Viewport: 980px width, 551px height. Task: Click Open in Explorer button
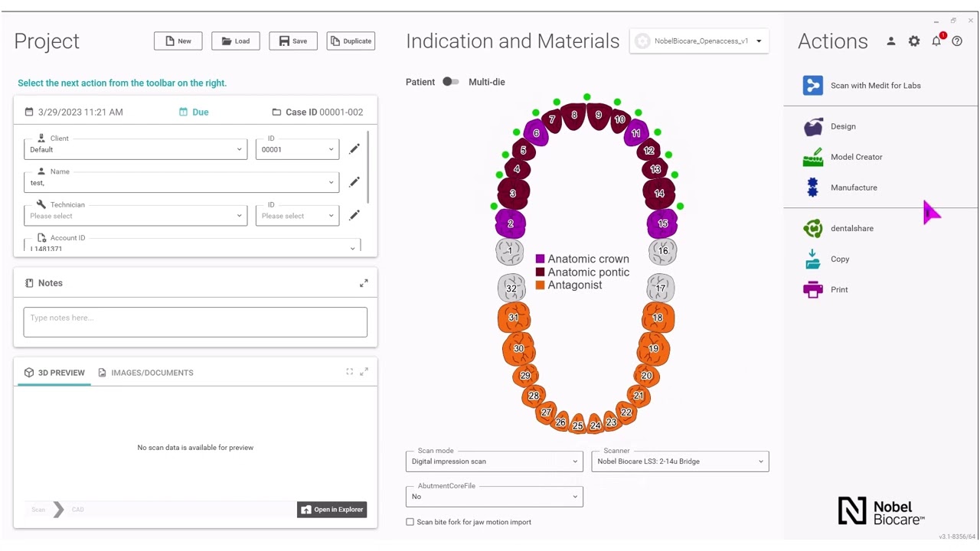tap(332, 510)
